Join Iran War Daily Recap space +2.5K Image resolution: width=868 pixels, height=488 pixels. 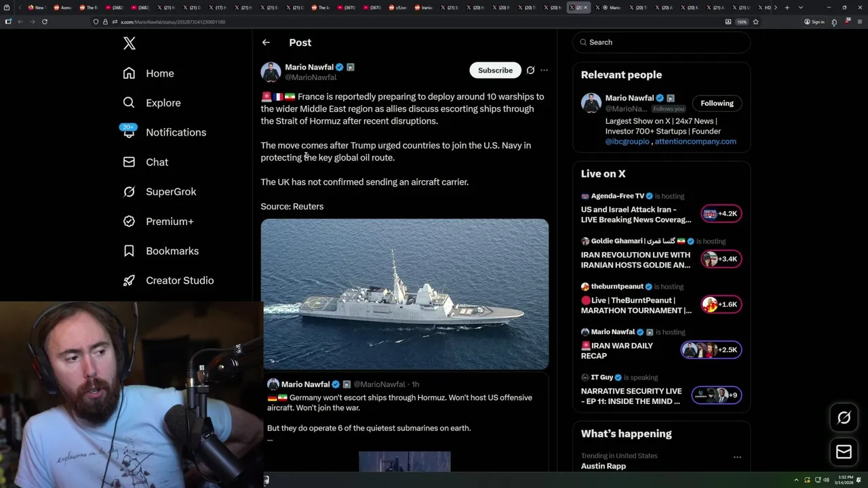pyautogui.click(x=711, y=350)
